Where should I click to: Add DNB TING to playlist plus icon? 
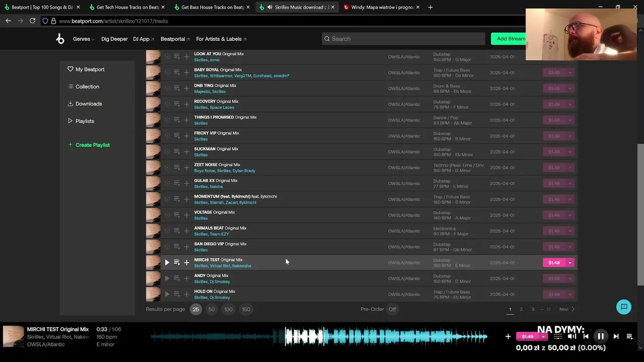[186, 88]
